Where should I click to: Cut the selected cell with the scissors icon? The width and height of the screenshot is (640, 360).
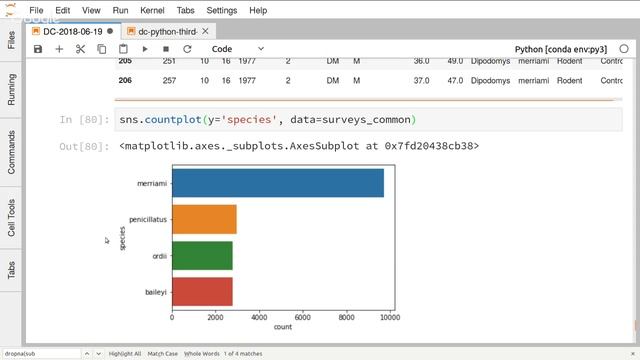click(80, 49)
